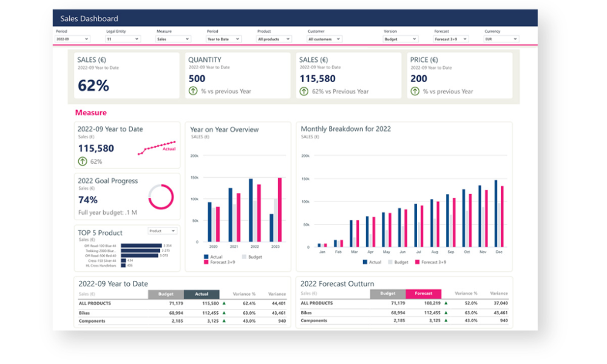Open the Legal Entity dropdown
This screenshot has width=607, height=364.
click(123, 39)
